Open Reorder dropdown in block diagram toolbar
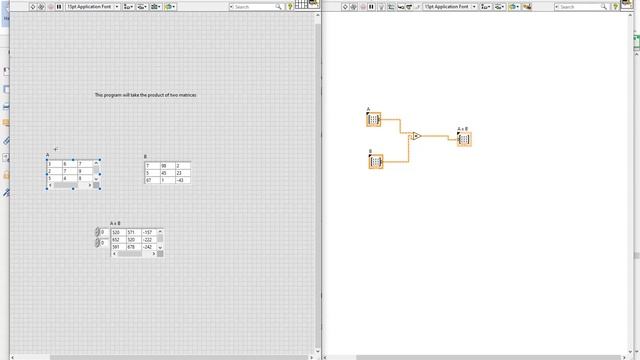Viewport: 640px width, 360px height. [513, 7]
